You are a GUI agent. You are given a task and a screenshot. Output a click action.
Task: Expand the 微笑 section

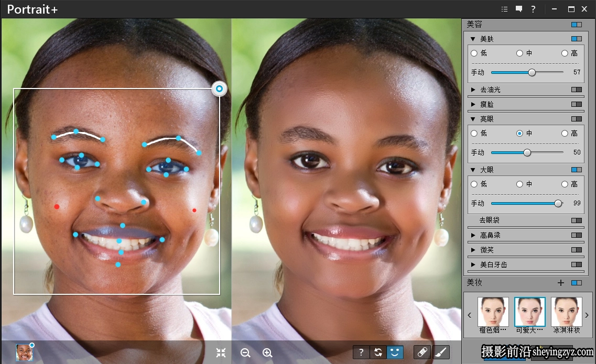tap(473, 250)
